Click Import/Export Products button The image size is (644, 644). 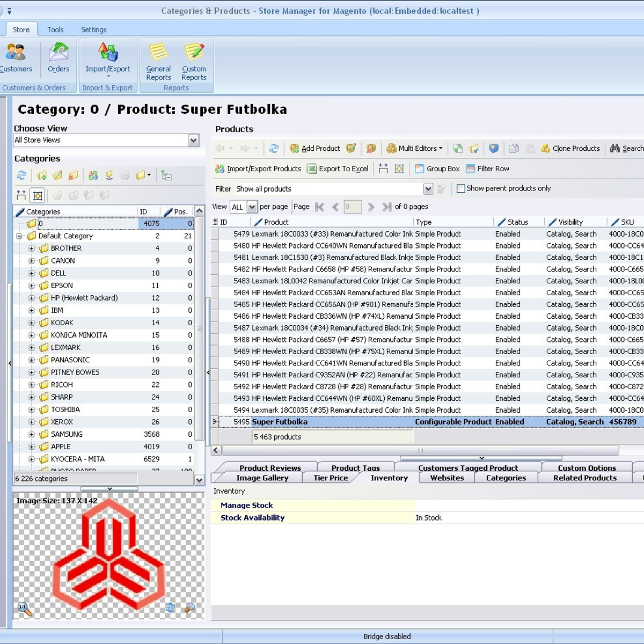pos(258,169)
